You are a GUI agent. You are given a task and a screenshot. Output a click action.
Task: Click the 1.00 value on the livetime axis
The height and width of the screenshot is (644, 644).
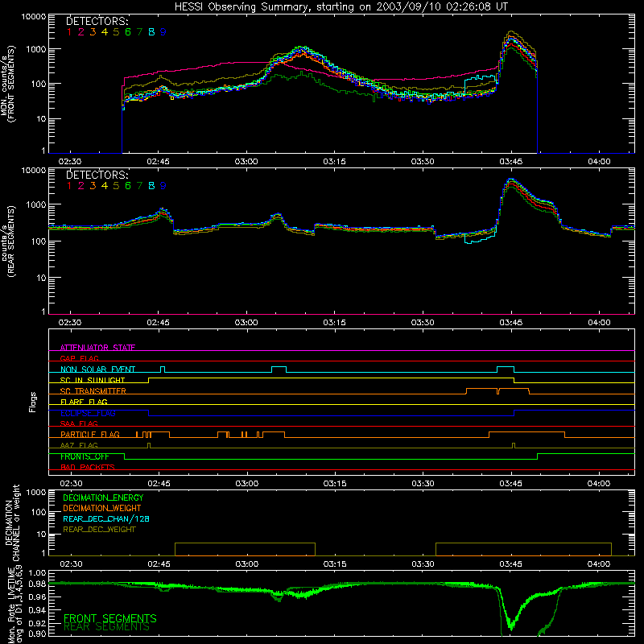(37, 573)
